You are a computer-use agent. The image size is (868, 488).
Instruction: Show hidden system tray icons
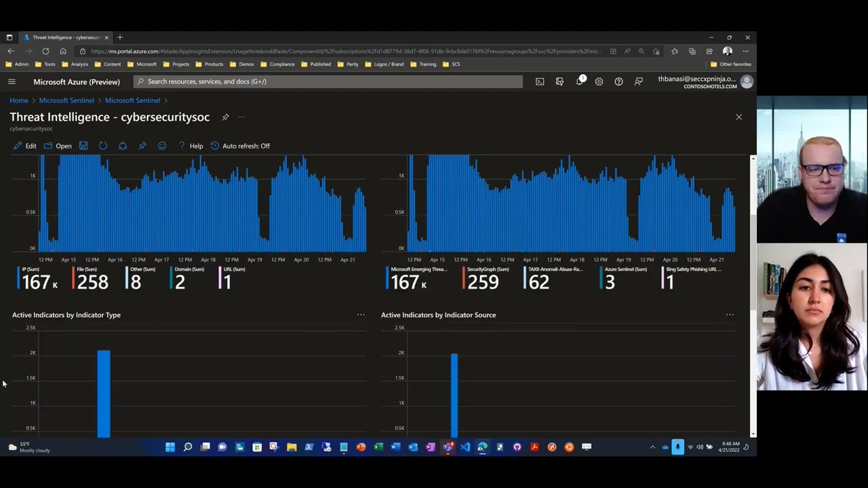[652, 447]
